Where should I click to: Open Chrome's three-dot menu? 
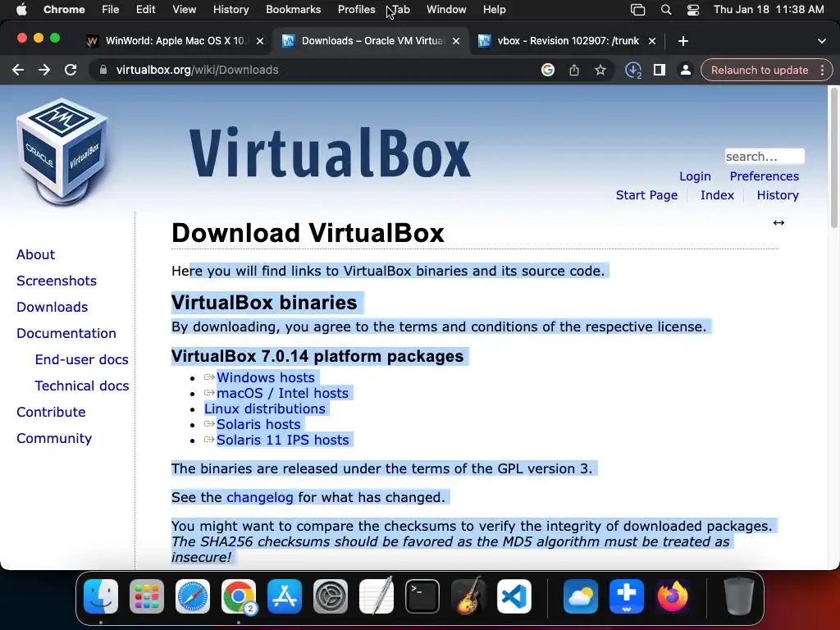click(822, 70)
